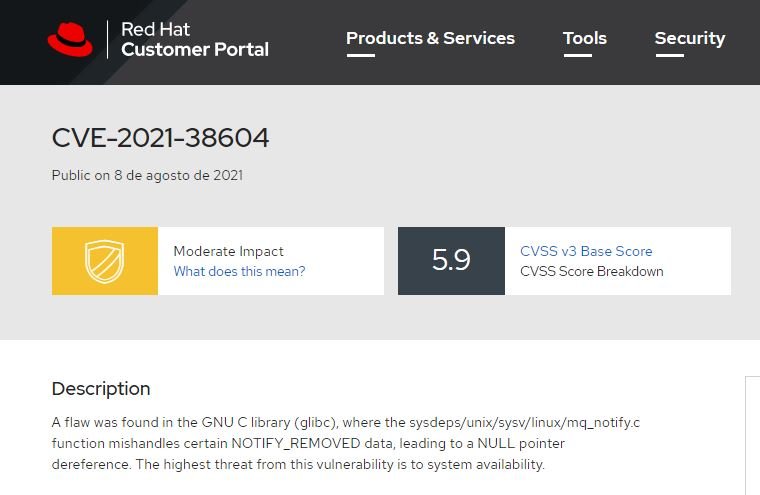Open the CVSS v3 Base Score link
The height and width of the screenshot is (495, 760).
[586, 251]
